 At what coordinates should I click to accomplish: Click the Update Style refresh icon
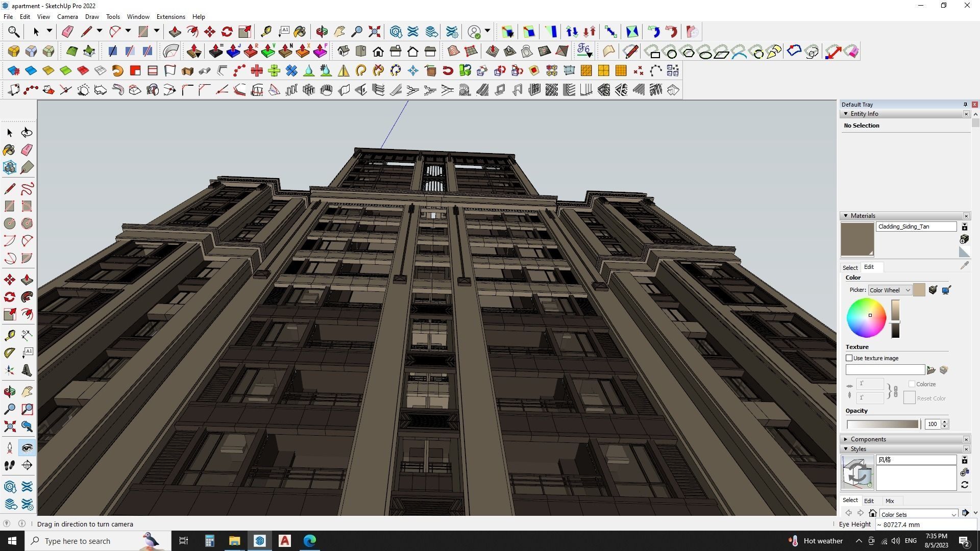965,485
